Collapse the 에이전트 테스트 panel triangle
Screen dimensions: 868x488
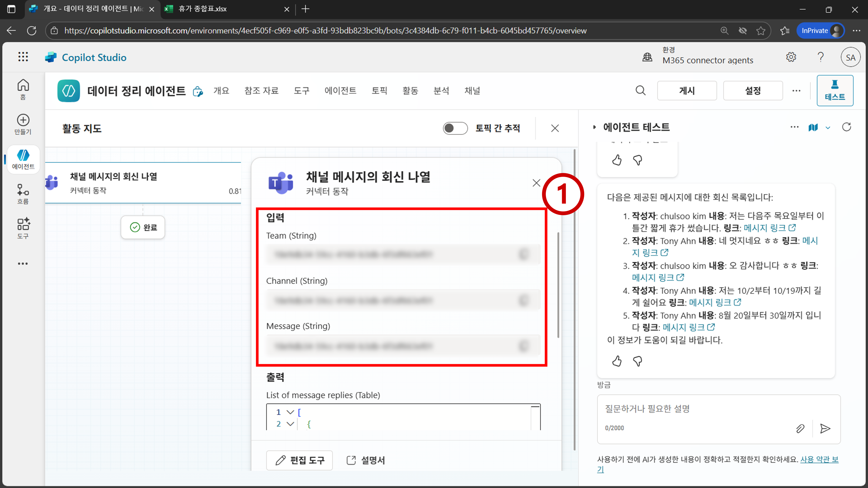coord(594,127)
